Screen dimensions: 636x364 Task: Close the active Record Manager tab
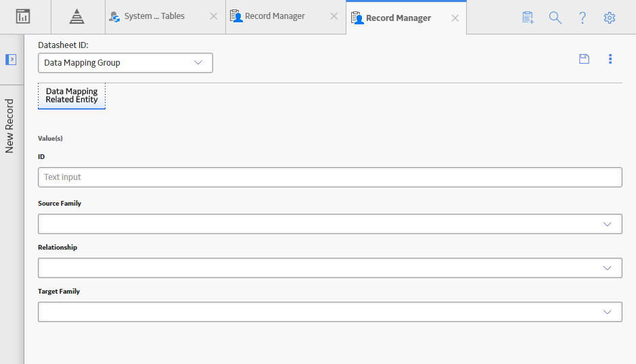pyautogui.click(x=455, y=18)
